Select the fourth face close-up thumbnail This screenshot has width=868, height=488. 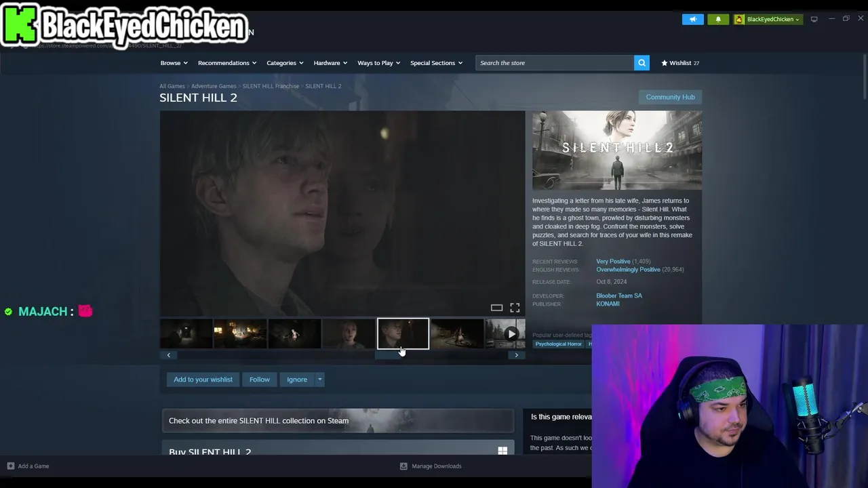[349, 333]
